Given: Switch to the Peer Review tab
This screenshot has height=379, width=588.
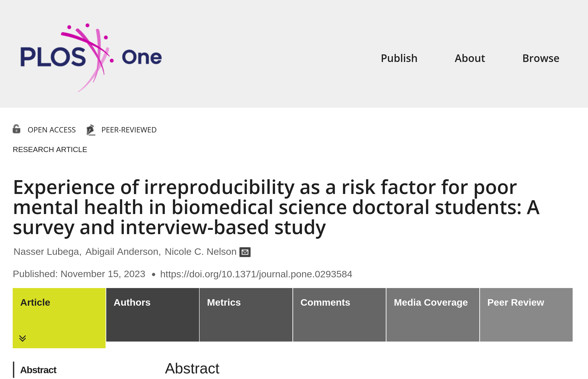Looking at the screenshot, I should point(515,303).
